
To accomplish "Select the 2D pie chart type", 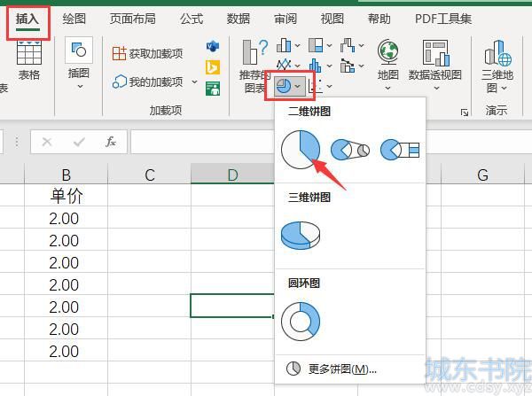I will [301, 150].
